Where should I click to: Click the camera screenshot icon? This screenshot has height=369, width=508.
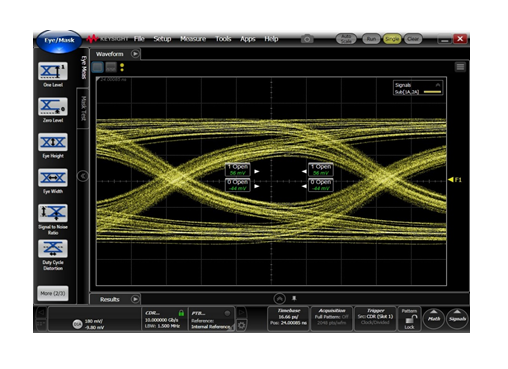pos(307,39)
